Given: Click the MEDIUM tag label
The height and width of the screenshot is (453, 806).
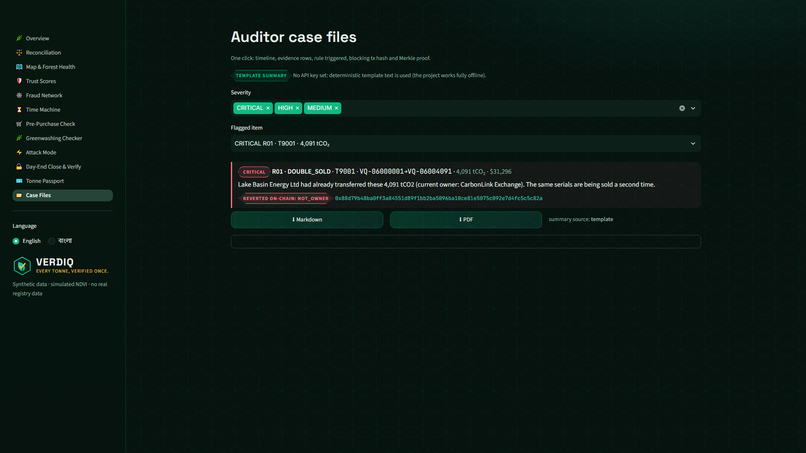Looking at the screenshot, I should pyautogui.click(x=319, y=108).
